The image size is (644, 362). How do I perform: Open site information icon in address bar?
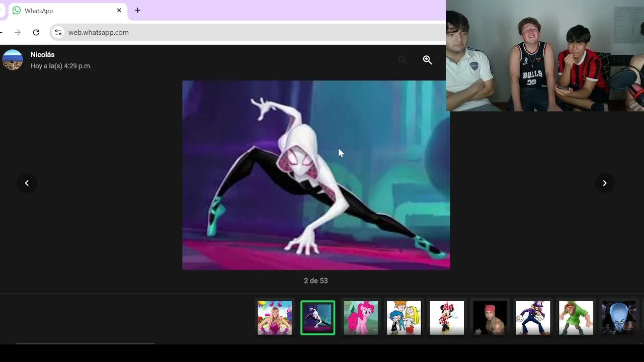click(58, 32)
